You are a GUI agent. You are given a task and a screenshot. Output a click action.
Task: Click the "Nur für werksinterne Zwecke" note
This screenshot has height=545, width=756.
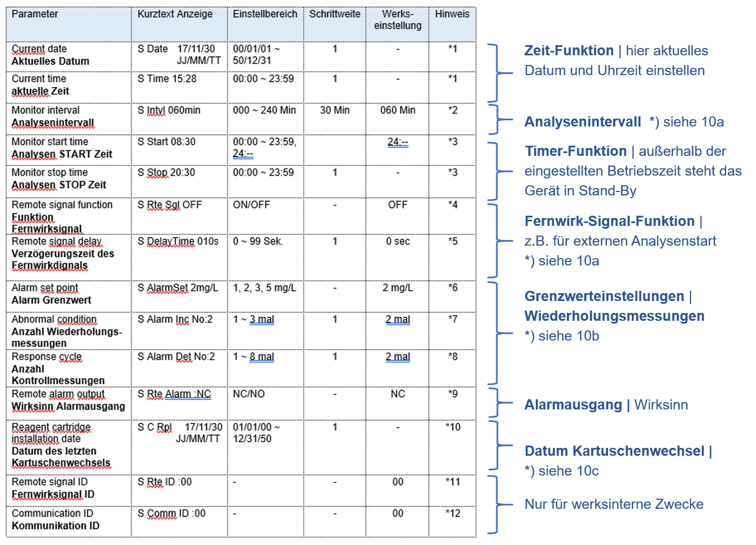614,504
